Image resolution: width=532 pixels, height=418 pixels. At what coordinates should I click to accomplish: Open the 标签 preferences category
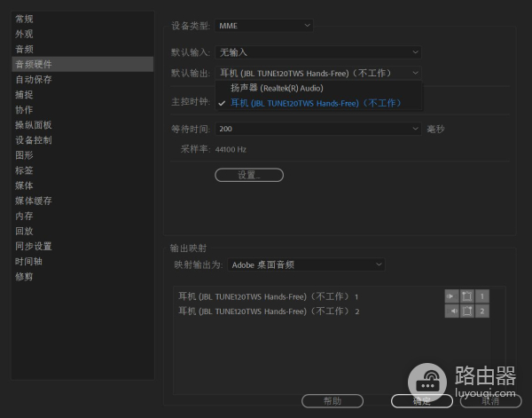pyautogui.click(x=82, y=170)
